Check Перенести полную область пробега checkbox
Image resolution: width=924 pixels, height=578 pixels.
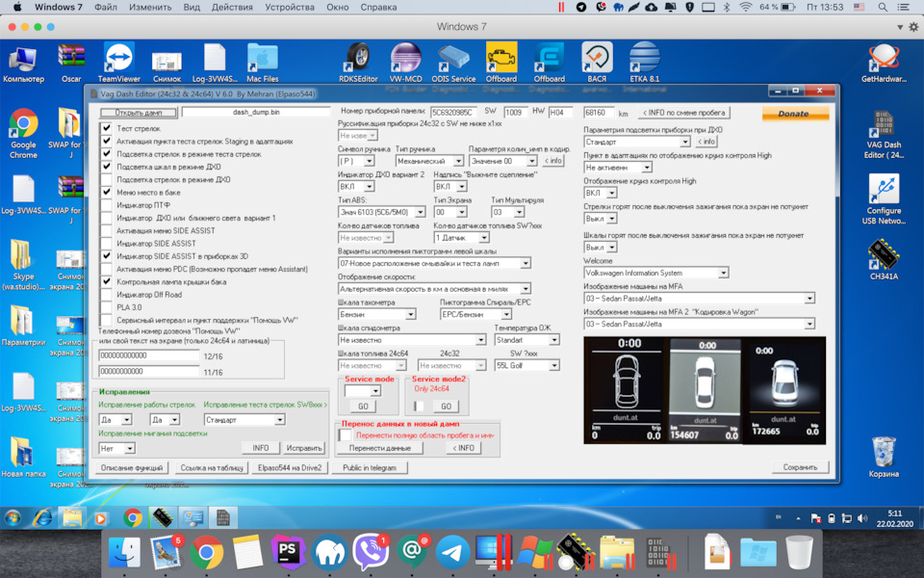point(346,435)
